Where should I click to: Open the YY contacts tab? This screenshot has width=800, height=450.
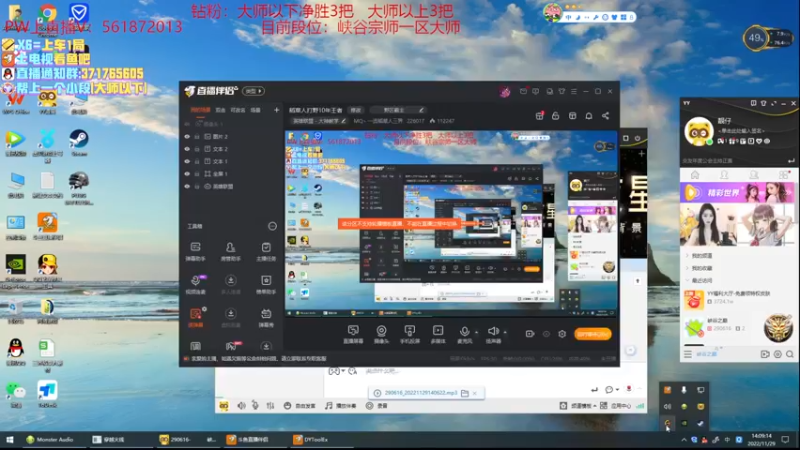click(724, 175)
